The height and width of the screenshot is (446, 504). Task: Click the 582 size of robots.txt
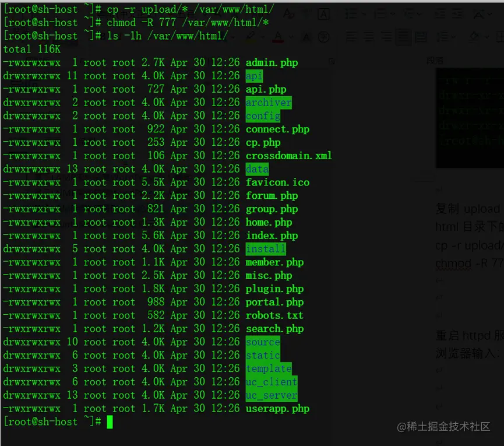(156, 315)
